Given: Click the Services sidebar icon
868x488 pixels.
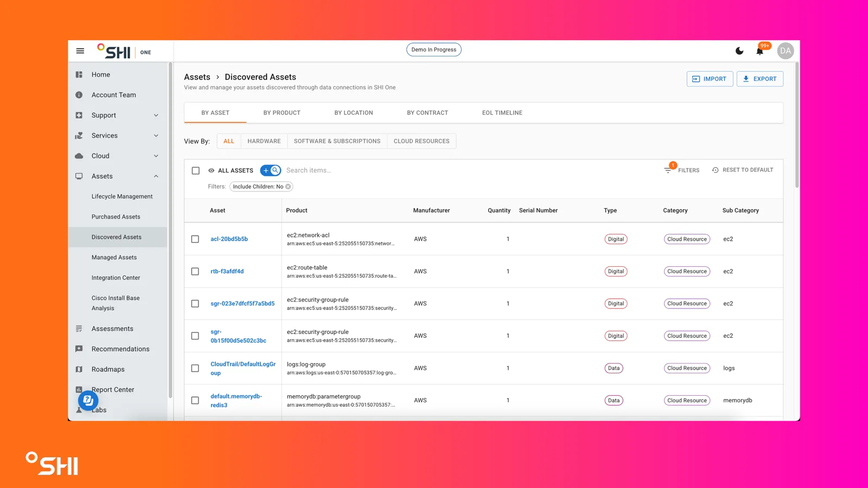Looking at the screenshot, I should [x=79, y=136].
